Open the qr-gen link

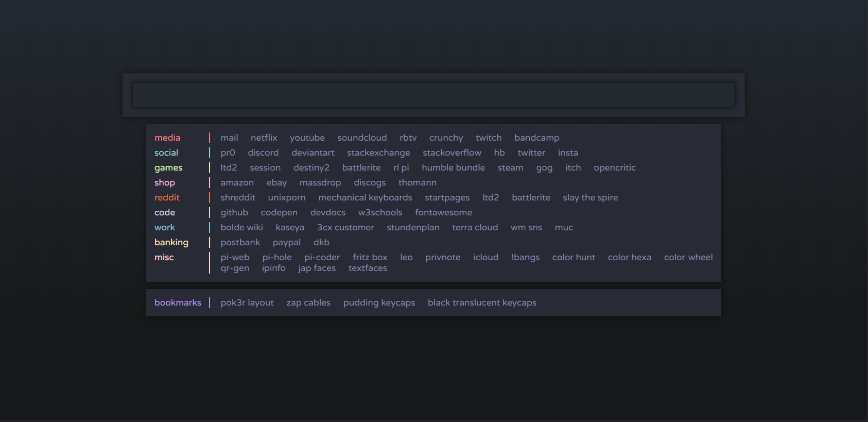pos(235,268)
